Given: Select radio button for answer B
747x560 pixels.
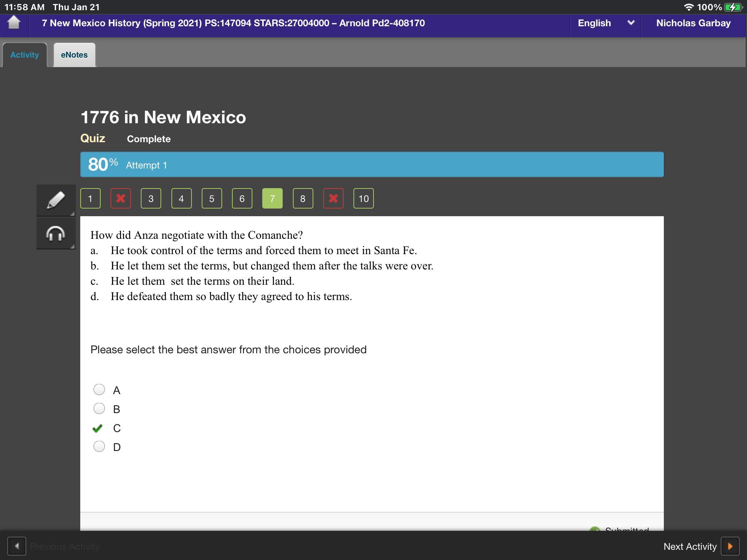Looking at the screenshot, I should pyautogui.click(x=99, y=408).
